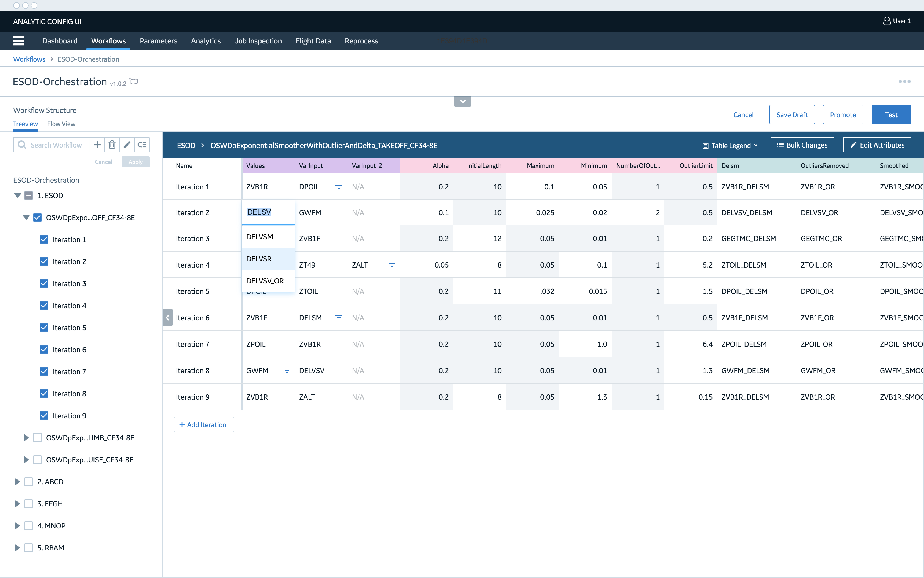This screenshot has height=578, width=924.
Task: Go to the Dashboard tab
Action: (x=60, y=41)
